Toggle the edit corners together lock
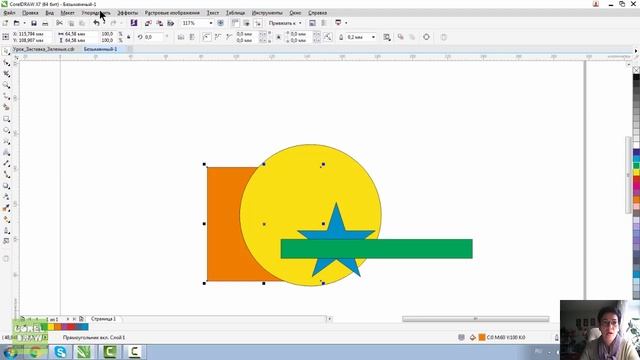The image size is (640, 360). 278,37
